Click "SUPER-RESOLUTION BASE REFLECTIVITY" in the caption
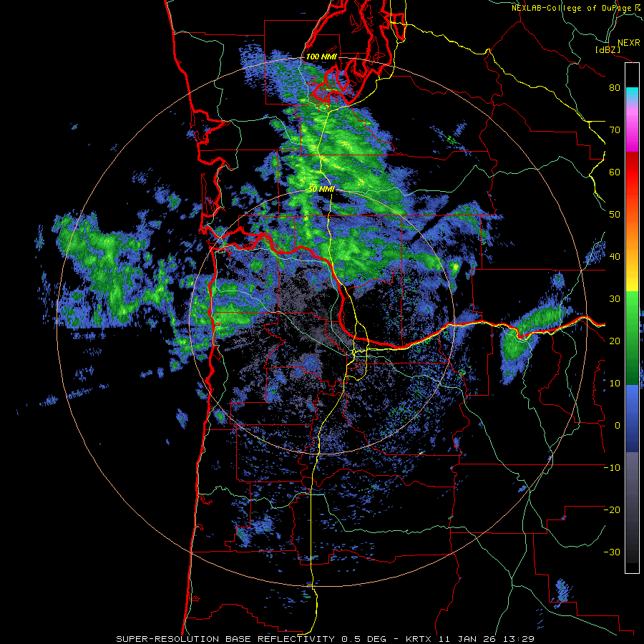This screenshot has width=644, height=644. pos(225,639)
